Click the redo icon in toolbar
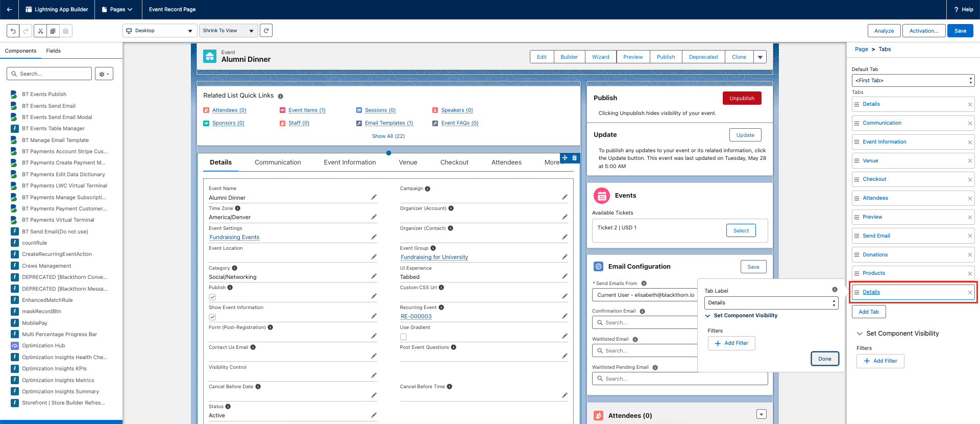 (26, 31)
